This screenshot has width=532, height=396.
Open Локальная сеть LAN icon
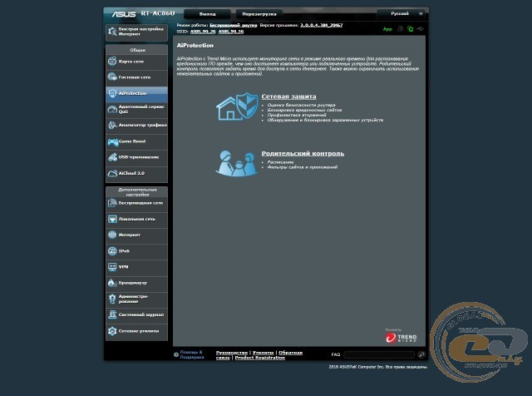click(112, 219)
